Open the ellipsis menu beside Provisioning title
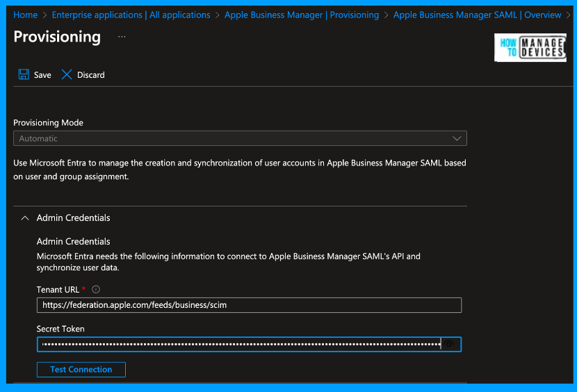 (122, 37)
